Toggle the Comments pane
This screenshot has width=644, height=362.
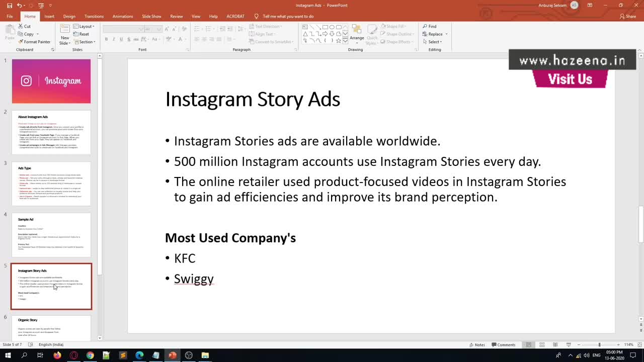(x=504, y=345)
